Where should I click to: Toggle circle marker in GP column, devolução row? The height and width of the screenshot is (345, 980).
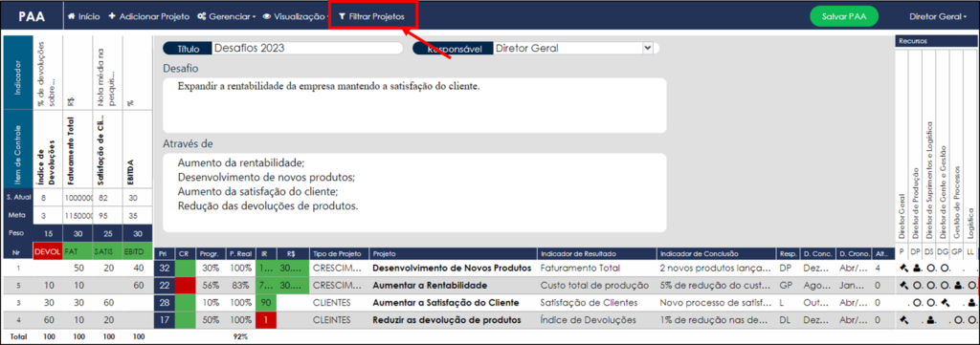(x=957, y=320)
